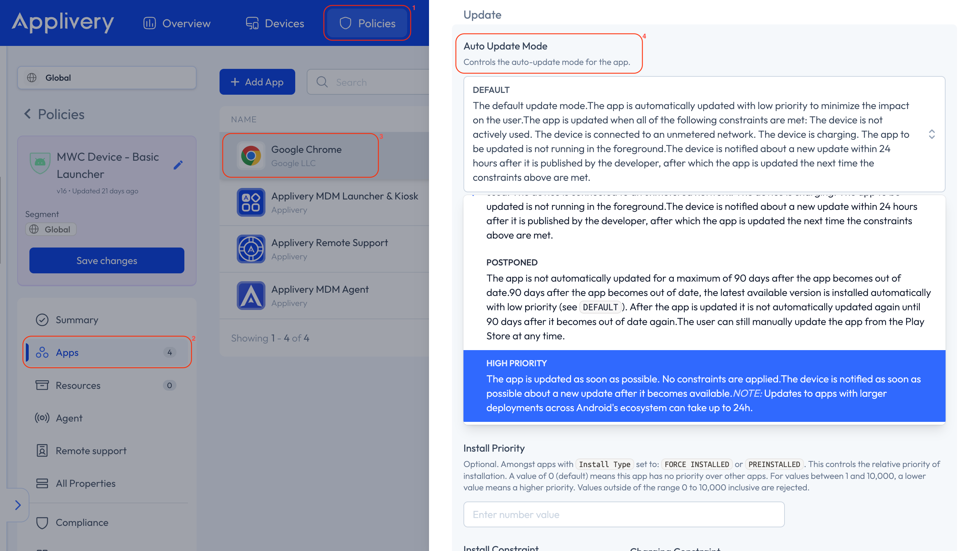Screen dimensions: 980x551
Task: Switch to the Overview tab
Action: (x=176, y=23)
